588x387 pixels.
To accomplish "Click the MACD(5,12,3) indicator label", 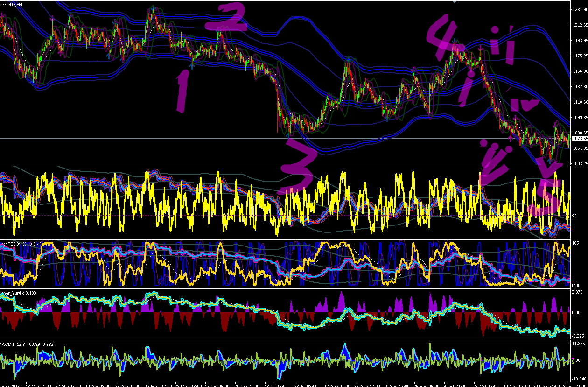I will 27,344.
